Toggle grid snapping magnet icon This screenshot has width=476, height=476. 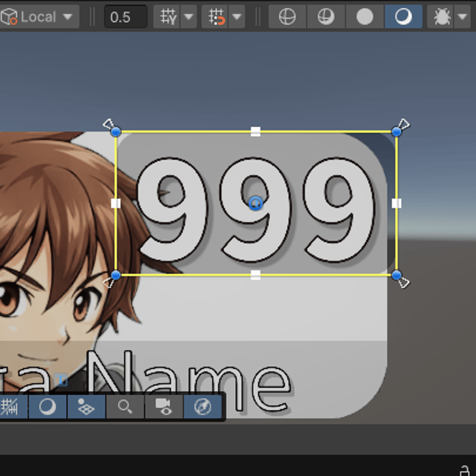tap(215, 17)
